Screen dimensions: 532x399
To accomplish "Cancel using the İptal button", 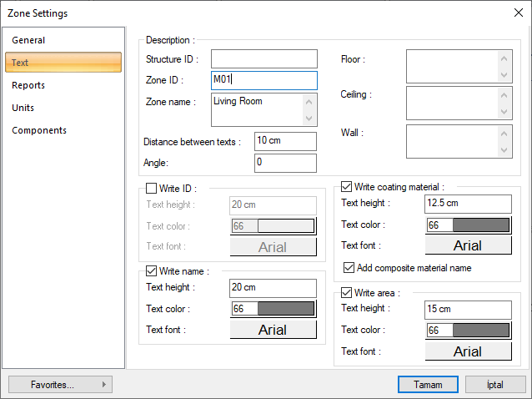I will coord(495,385).
